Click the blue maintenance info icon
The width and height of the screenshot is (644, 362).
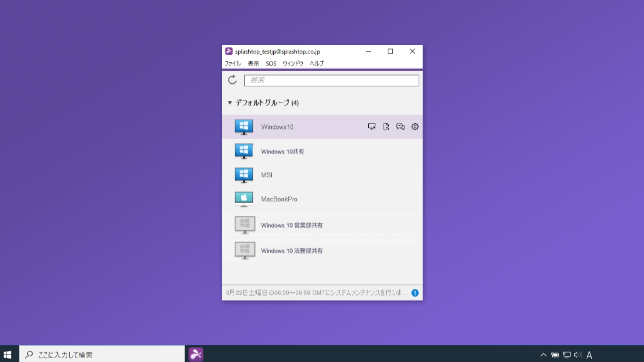pos(415,293)
